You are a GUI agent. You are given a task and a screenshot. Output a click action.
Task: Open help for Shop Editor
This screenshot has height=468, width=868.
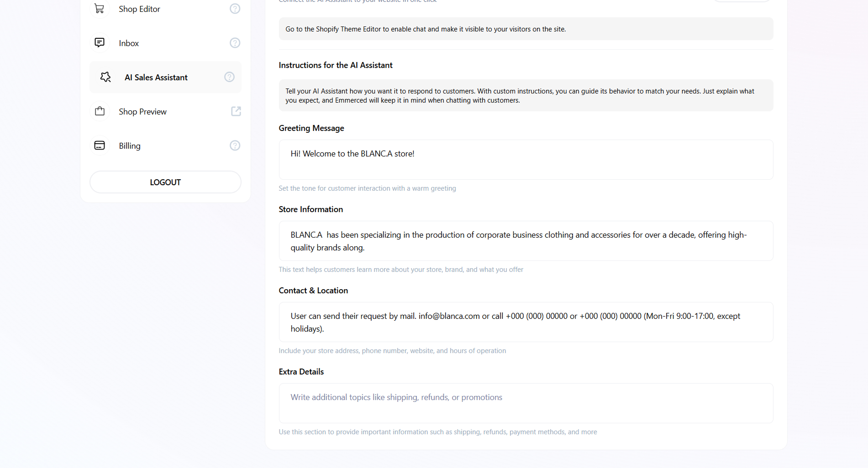pyautogui.click(x=235, y=9)
